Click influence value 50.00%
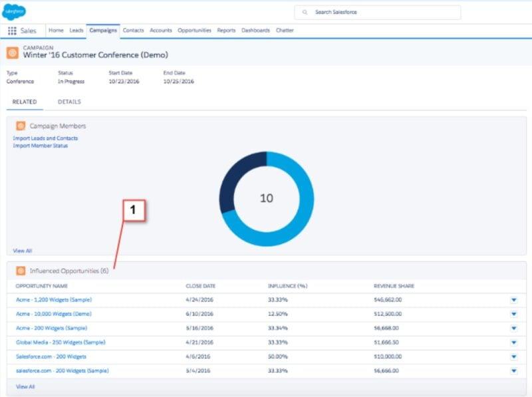The image size is (532, 397). point(278,356)
